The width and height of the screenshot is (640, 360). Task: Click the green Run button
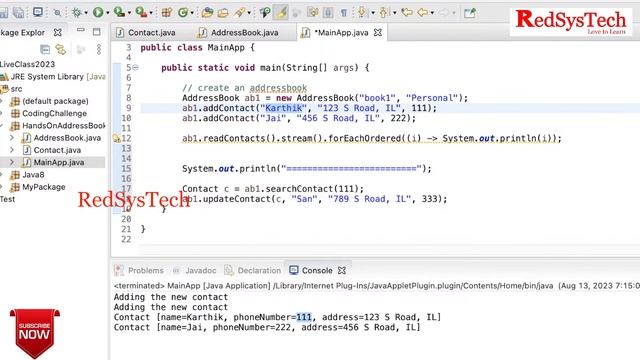[98, 13]
